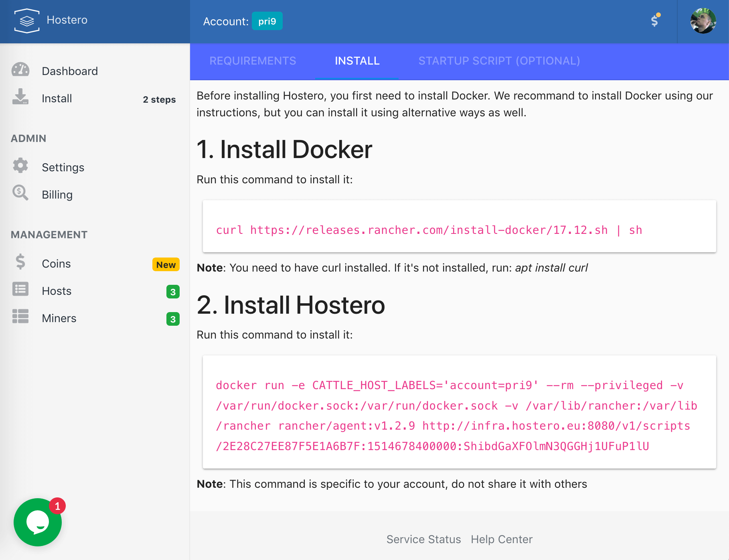Switch to Startup Script (Optional) tab
Screen dimensions: 729x560
click(x=499, y=61)
